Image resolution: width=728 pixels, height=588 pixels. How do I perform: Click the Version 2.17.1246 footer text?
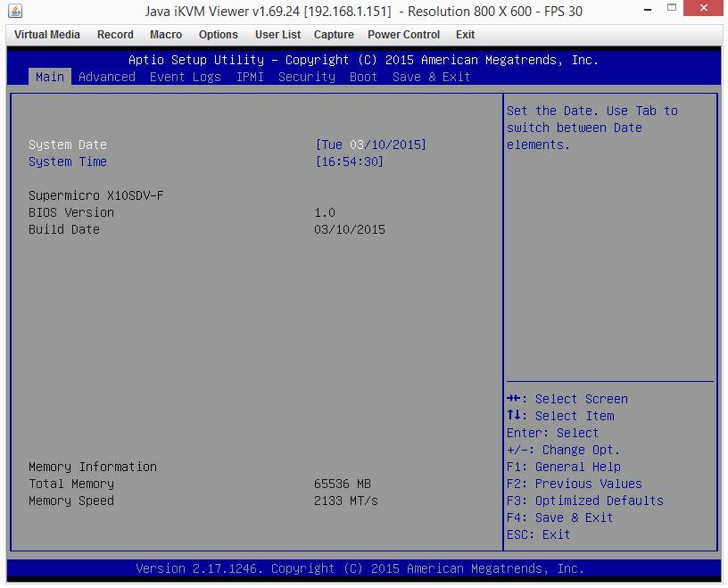point(360,568)
